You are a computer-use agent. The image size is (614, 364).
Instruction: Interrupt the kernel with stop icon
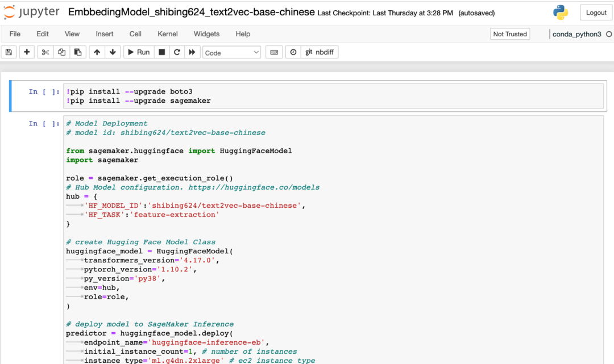click(x=161, y=52)
